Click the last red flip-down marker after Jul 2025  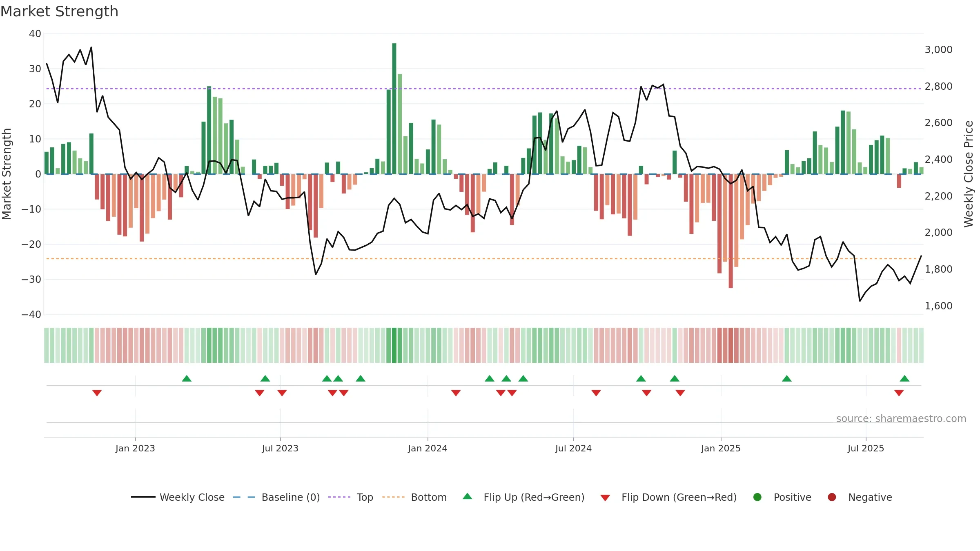(899, 393)
